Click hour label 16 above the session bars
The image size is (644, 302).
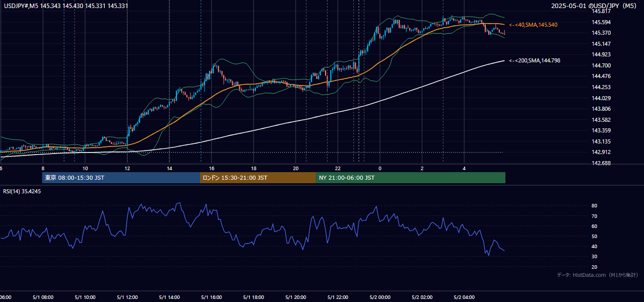[212, 168]
